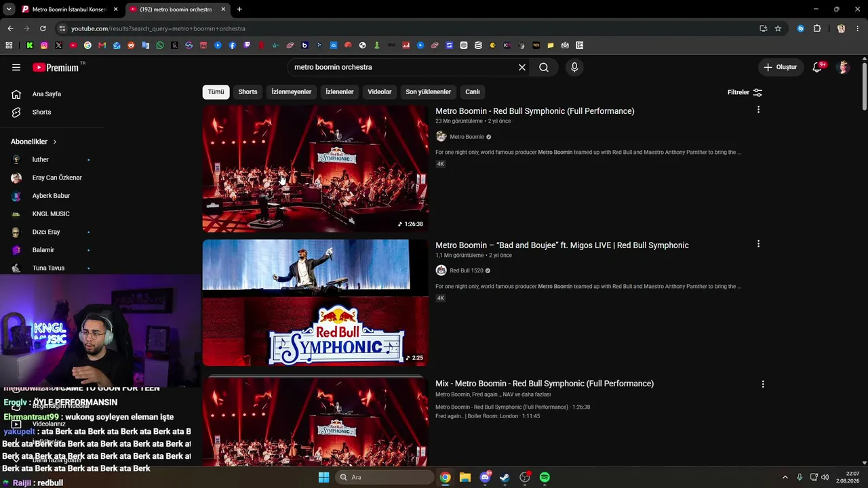
Task: Open a new browser tab
Action: click(239, 9)
